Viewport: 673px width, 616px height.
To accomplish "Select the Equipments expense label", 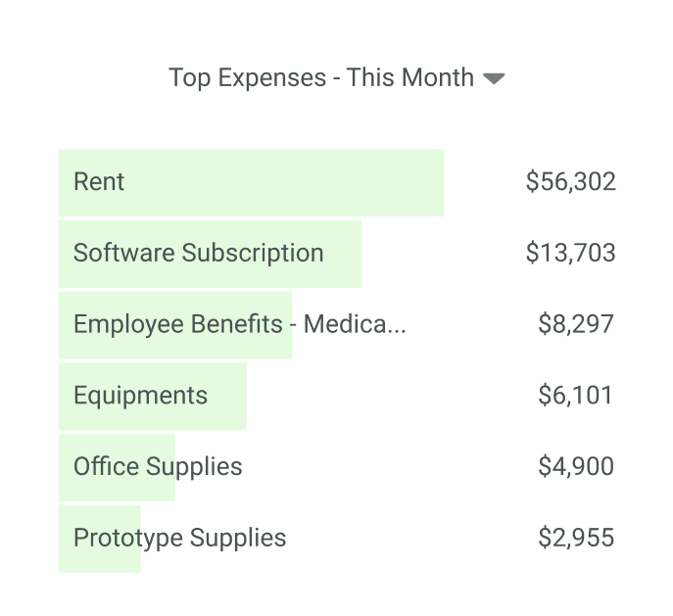I will tap(140, 396).
